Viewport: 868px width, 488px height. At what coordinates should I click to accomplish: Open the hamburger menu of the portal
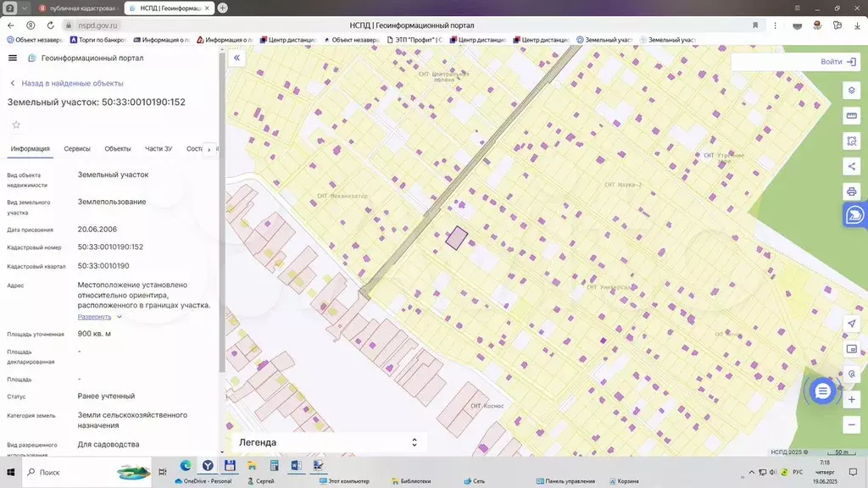click(12, 58)
